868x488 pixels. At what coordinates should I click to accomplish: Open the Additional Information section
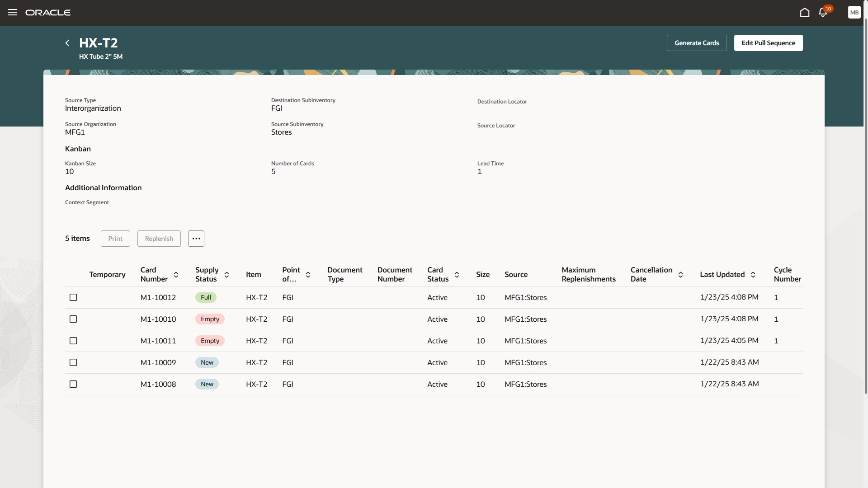[103, 188]
